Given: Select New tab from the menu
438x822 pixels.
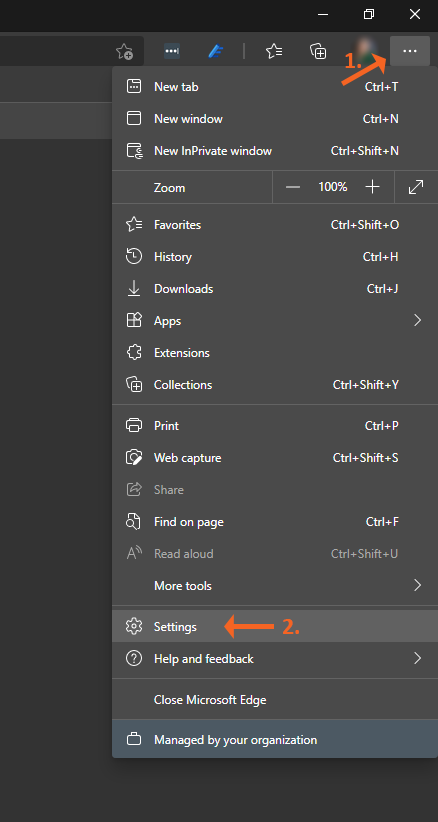Looking at the screenshot, I should pos(275,87).
